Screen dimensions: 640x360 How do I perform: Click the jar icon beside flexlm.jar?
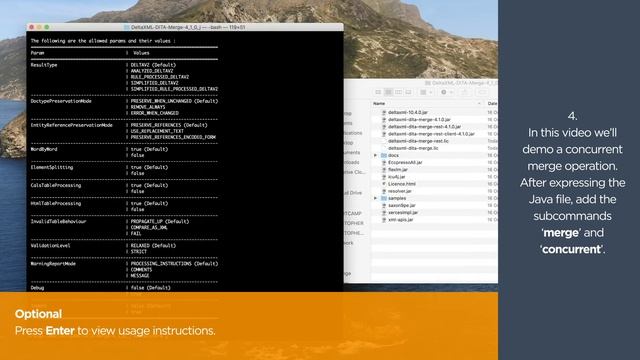(384, 170)
